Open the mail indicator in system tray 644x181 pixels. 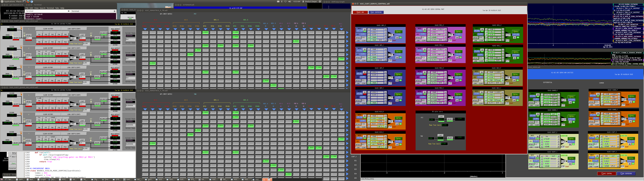click(278, 2)
